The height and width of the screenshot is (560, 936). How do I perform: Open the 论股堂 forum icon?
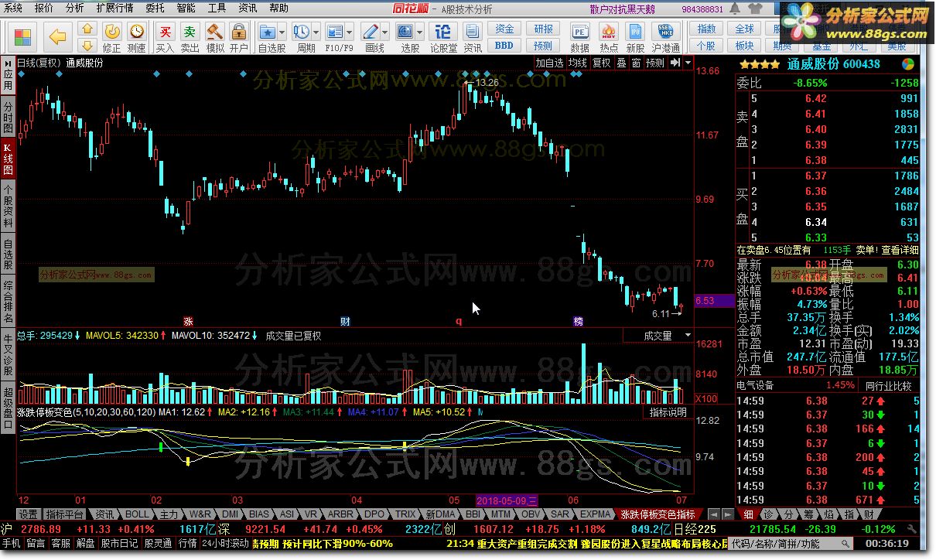click(x=443, y=31)
